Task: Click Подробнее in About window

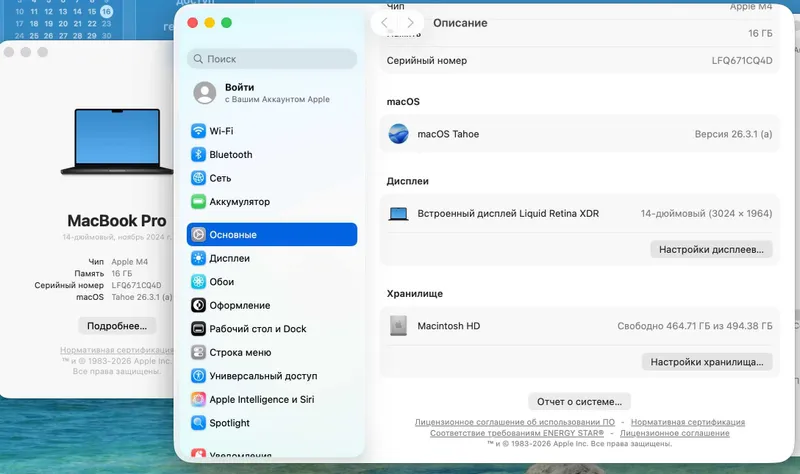Action: pyautogui.click(x=117, y=326)
